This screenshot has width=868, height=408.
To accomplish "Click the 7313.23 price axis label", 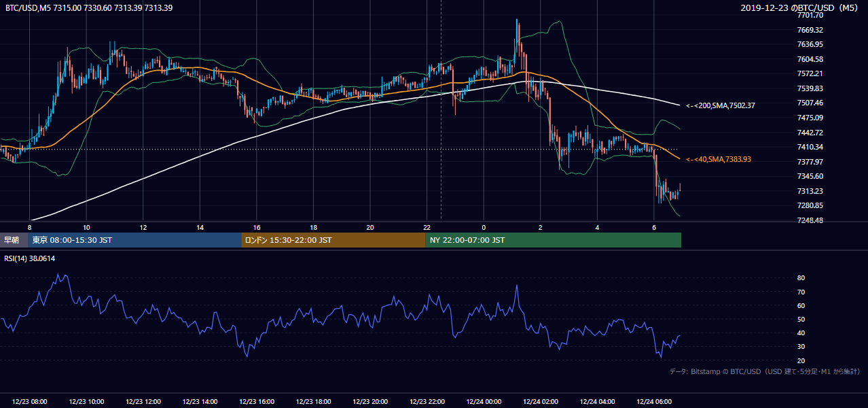I will coord(810,192).
